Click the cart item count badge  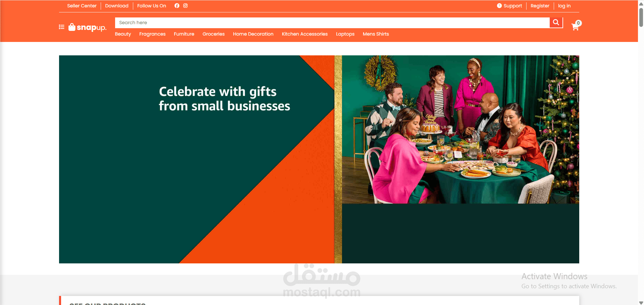coord(578,23)
